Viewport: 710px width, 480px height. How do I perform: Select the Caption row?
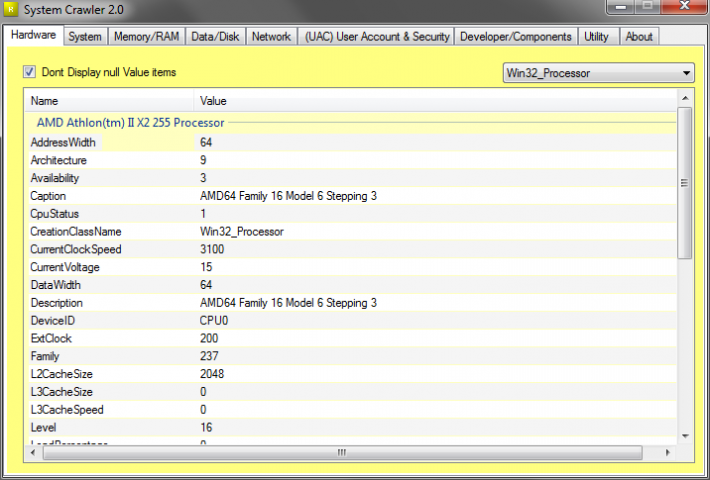tap(352, 196)
